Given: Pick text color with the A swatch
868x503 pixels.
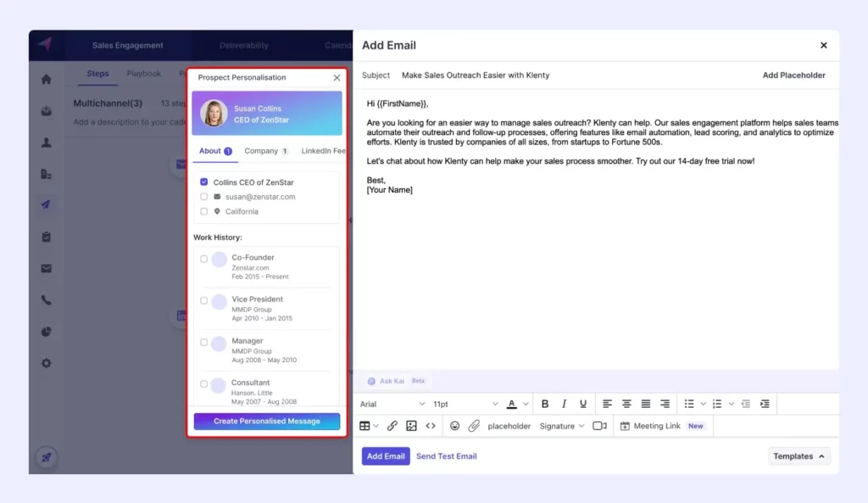Looking at the screenshot, I should point(512,404).
